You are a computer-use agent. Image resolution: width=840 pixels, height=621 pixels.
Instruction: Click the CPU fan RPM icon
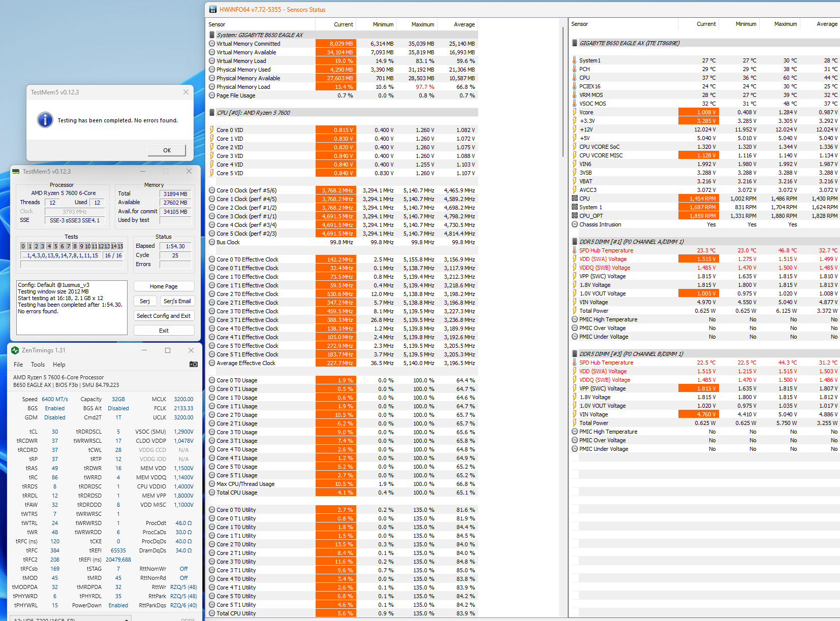[x=575, y=199]
